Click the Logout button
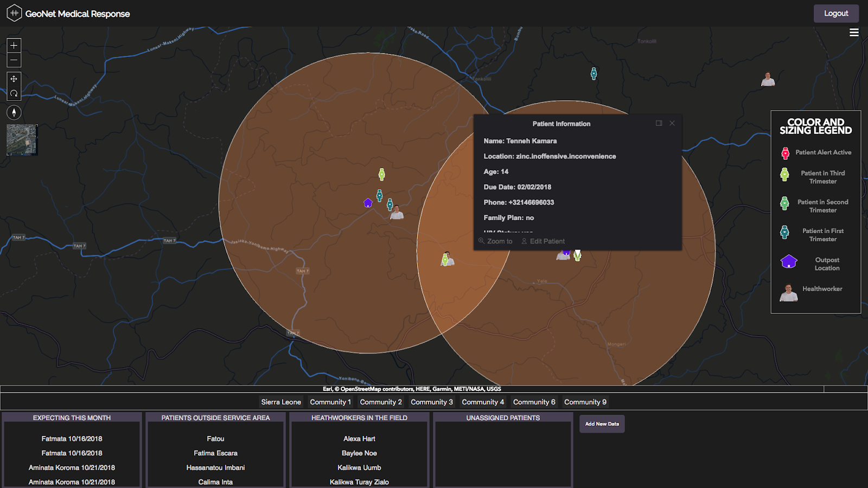Screen dimensions: 868x488 (835, 14)
